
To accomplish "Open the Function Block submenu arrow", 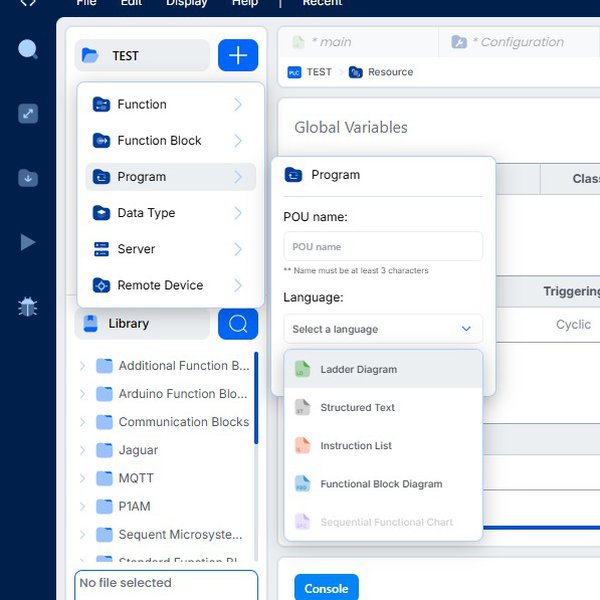I will pos(238,140).
